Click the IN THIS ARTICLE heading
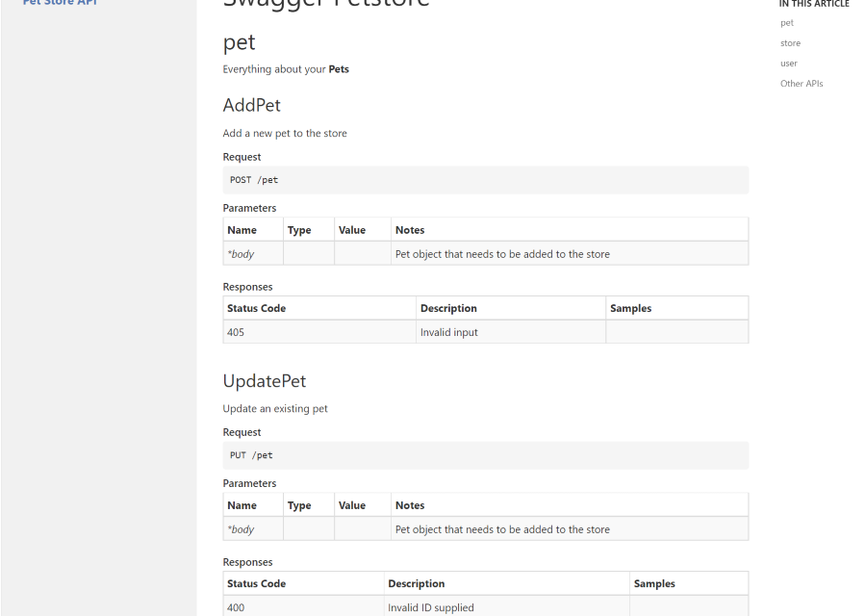 click(x=814, y=4)
